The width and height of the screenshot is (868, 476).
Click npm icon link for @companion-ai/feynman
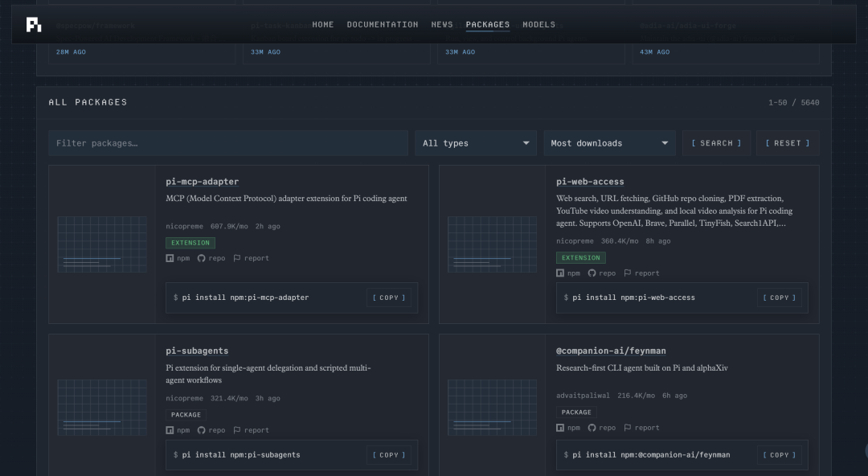pyautogui.click(x=568, y=428)
